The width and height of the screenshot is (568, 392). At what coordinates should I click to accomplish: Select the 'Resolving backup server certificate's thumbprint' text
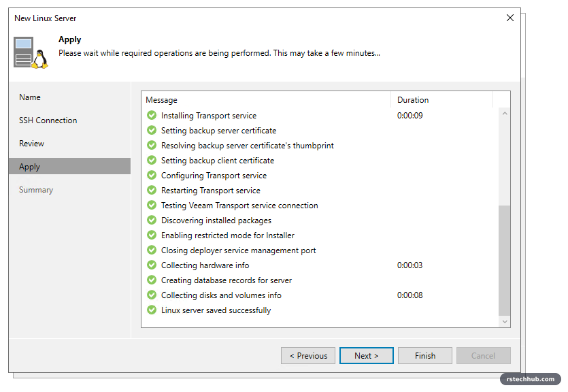point(248,145)
